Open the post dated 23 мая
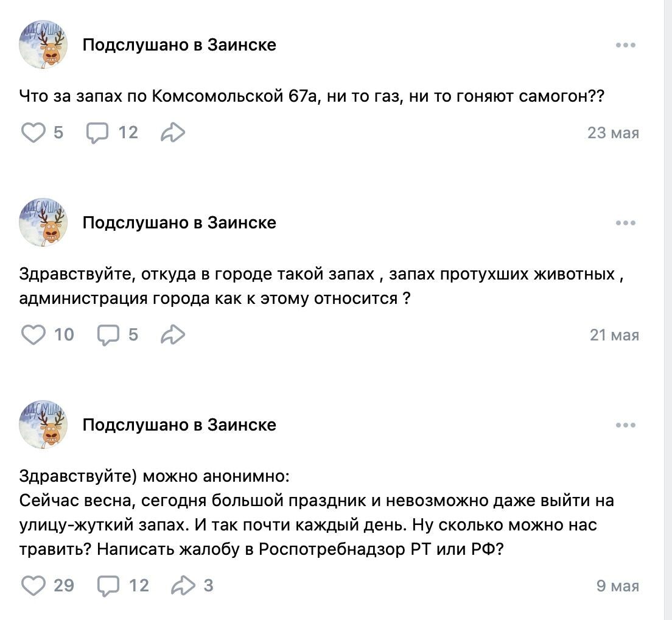This screenshot has height=620, width=672. pos(613,133)
